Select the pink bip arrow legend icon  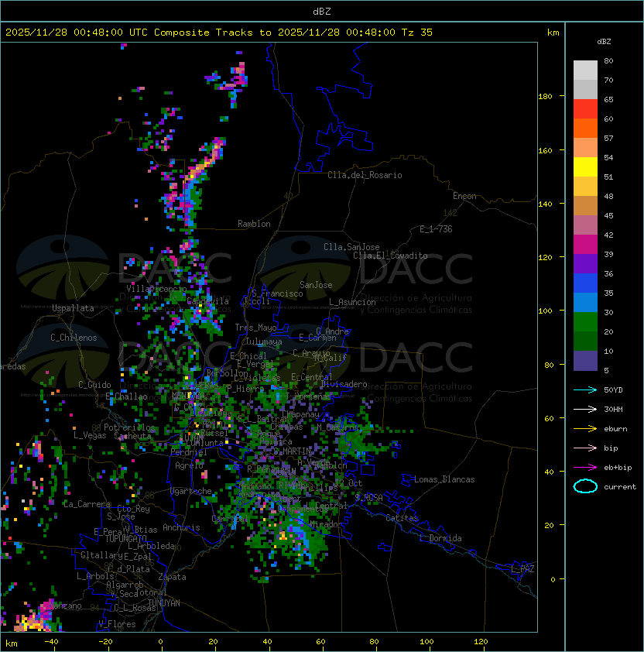pos(585,448)
